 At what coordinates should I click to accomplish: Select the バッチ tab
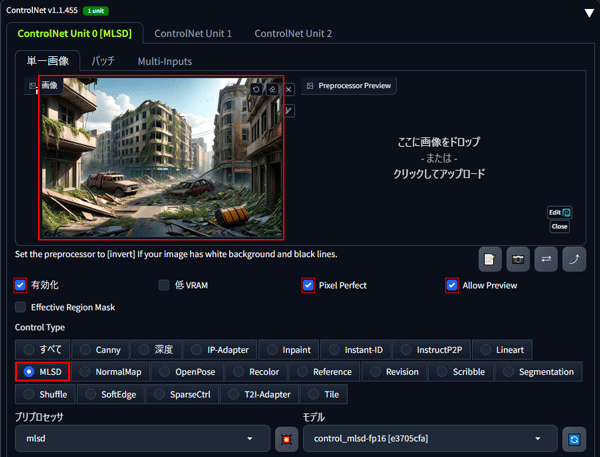103,61
